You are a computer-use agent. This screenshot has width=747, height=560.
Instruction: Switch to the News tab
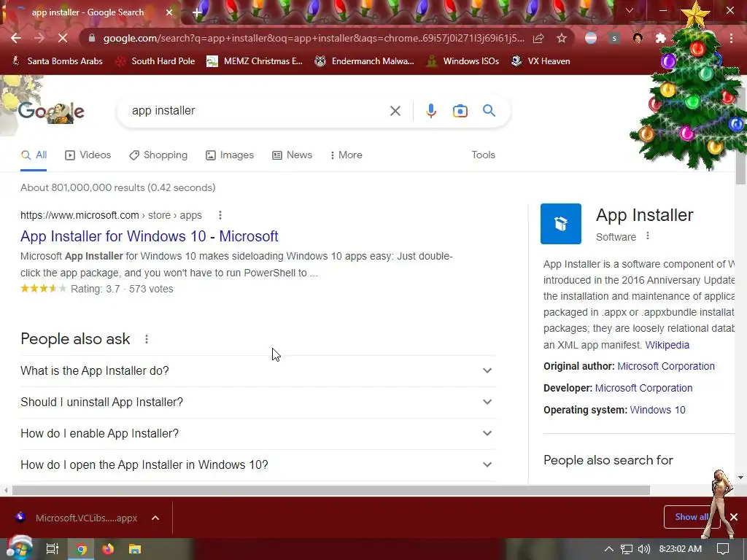292,155
